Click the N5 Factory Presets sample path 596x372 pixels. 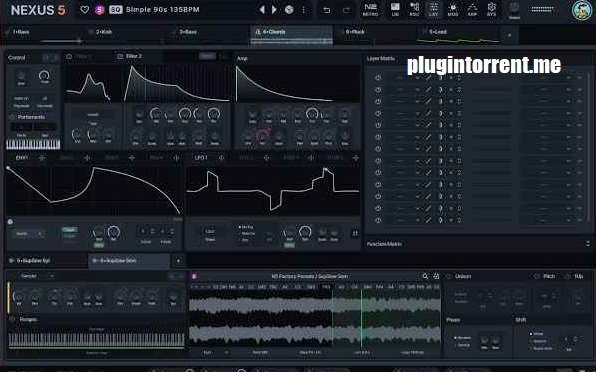[x=309, y=276]
